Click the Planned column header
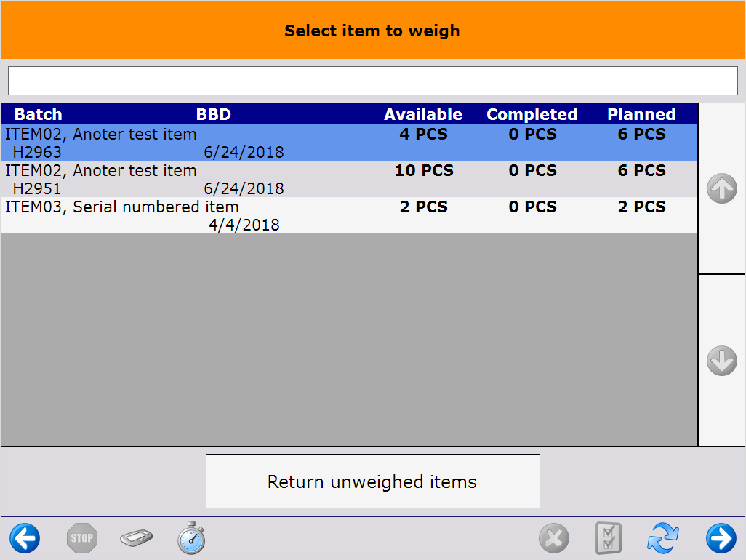The width and height of the screenshot is (746, 560). [x=641, y=114]
